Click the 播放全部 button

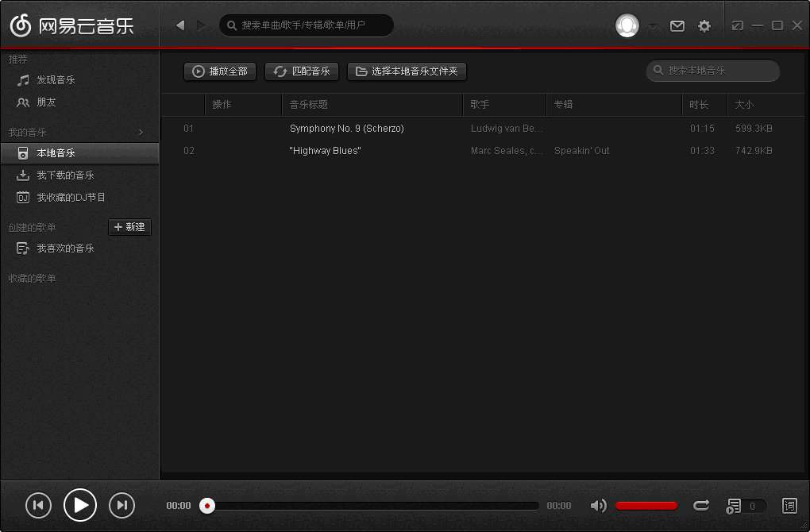coord(220,71)
